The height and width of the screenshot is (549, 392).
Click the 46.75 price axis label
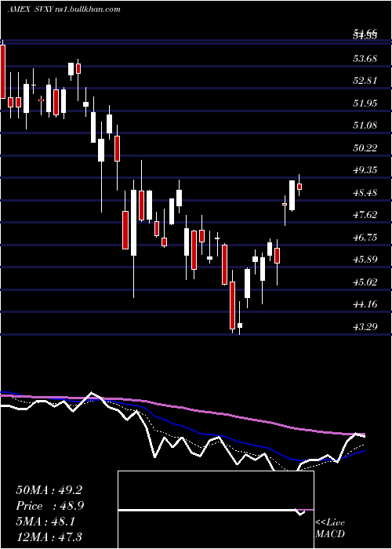point(365,237)
